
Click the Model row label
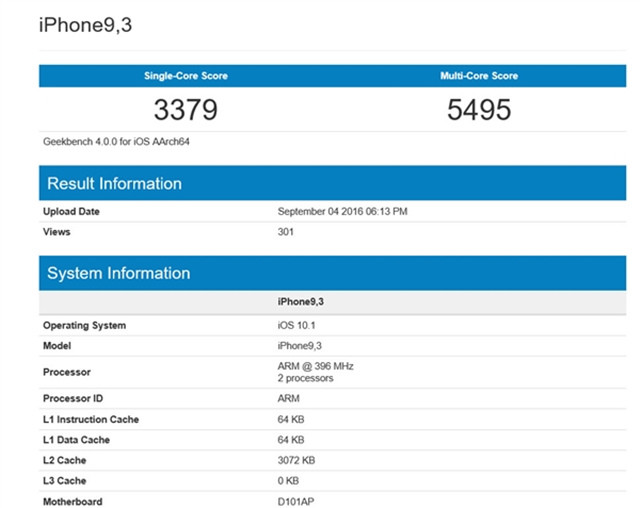57,345
